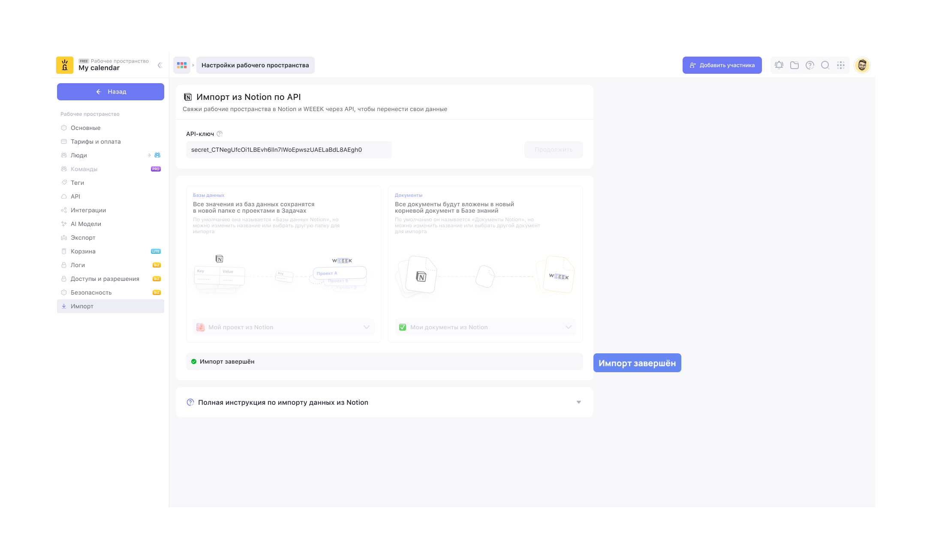Open the notifications bell icon
Screen dimensions: 927x560
[779, 65]
